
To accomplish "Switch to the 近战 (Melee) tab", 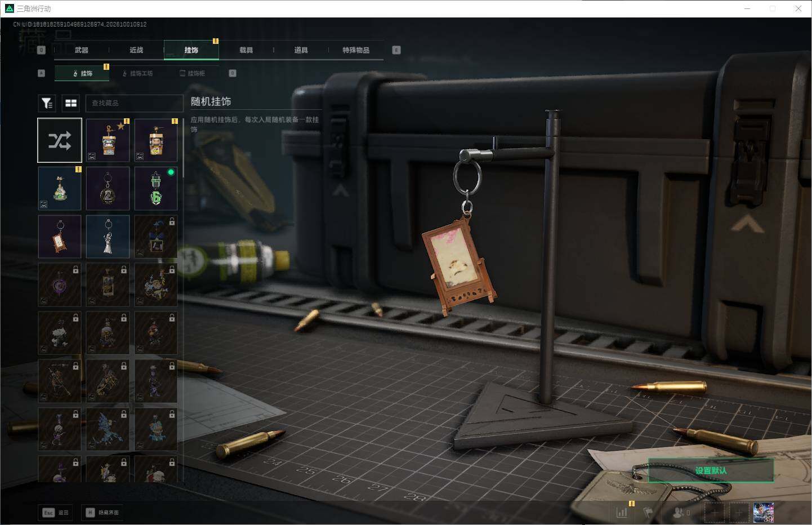I will [x=136, y=50].
